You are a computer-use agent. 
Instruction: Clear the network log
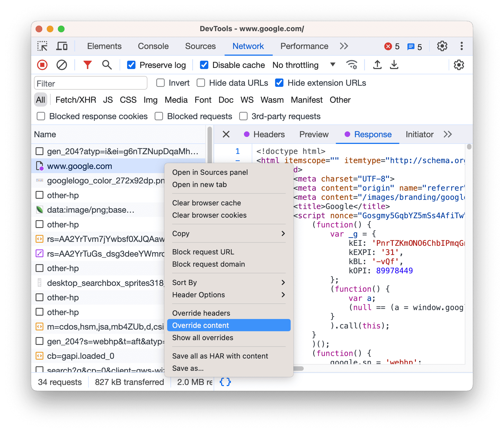pyautogui.click(x=62, y=65)
